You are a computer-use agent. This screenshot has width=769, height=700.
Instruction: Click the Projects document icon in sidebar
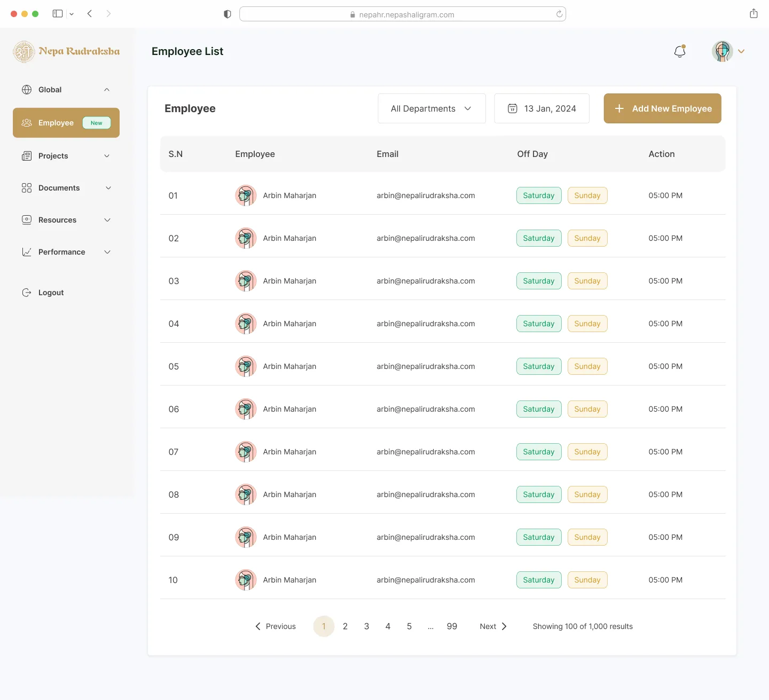pyautogui.click(x=27, y=156)
